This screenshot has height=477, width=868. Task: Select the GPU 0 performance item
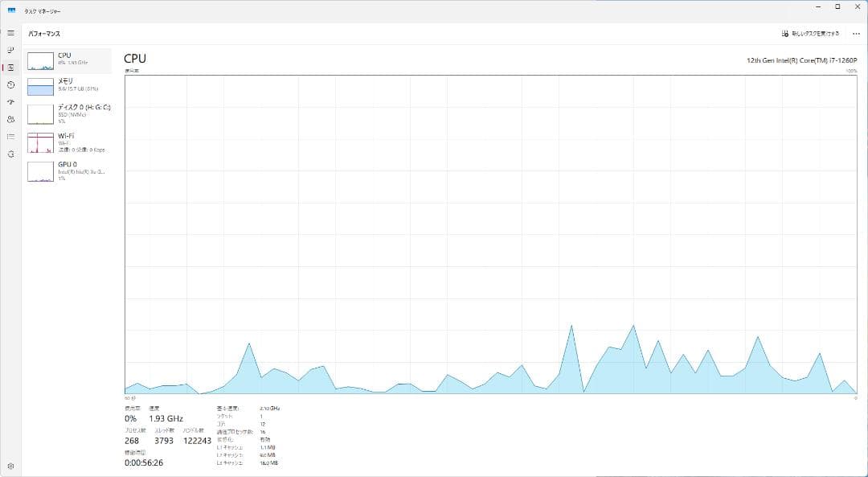69,171
